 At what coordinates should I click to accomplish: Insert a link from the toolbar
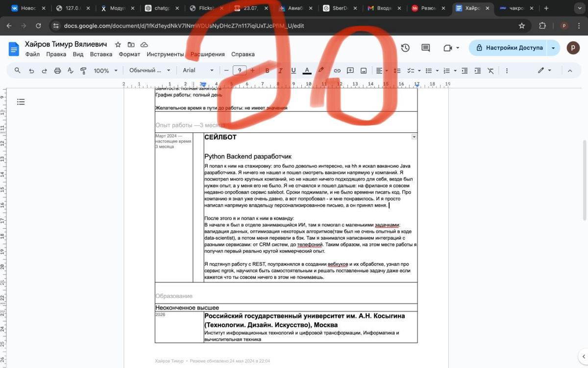point(337,71)
